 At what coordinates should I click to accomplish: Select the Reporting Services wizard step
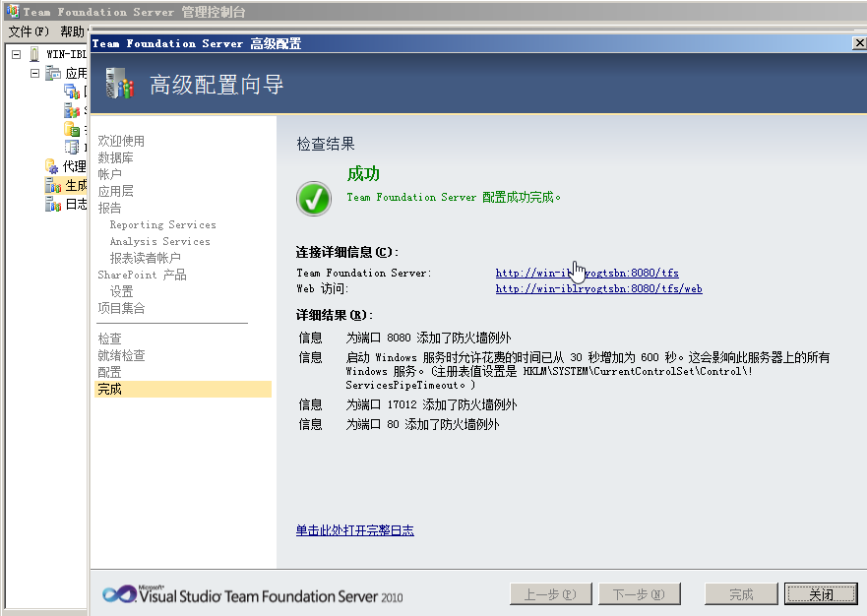pyautogui.click(x=162, y=224)
